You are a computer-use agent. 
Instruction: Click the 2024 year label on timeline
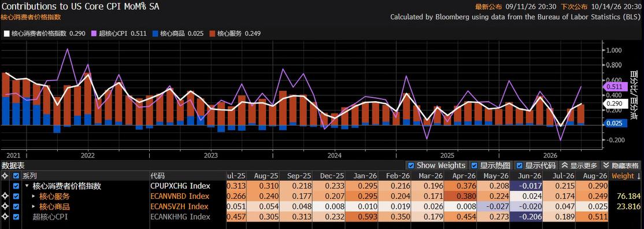(334, 156)
